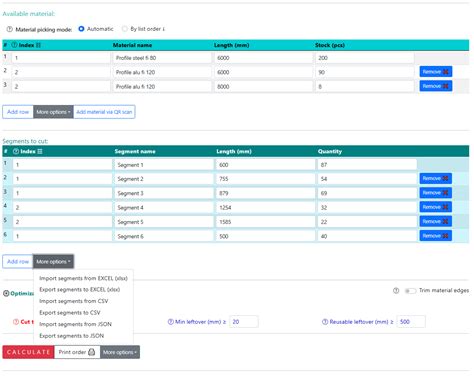Click help icon in material Index header
This screenshot has height=376, width=474.
tap(14, 45)
